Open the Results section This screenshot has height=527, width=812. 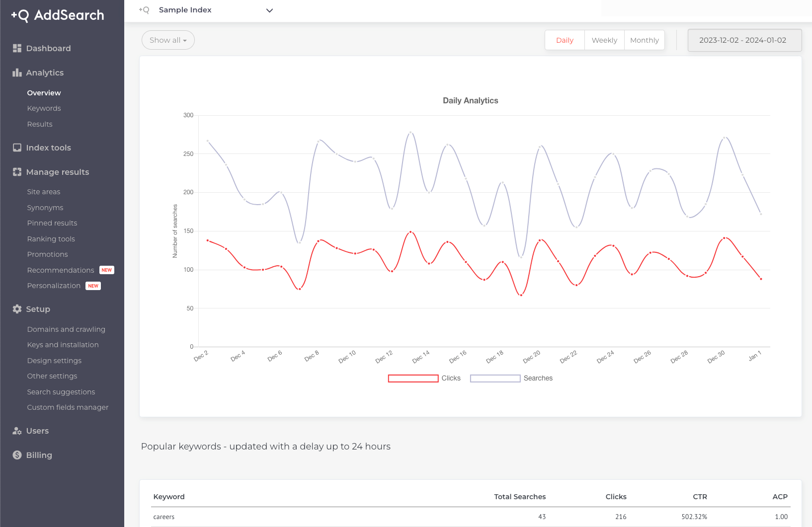pos(40,124)
